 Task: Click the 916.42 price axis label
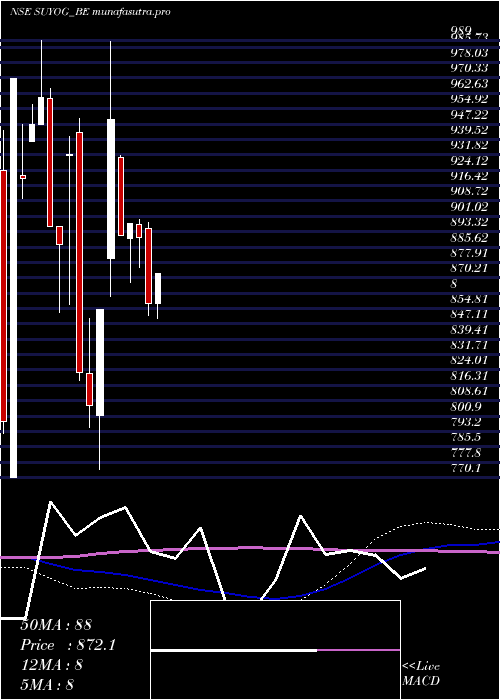469,176
